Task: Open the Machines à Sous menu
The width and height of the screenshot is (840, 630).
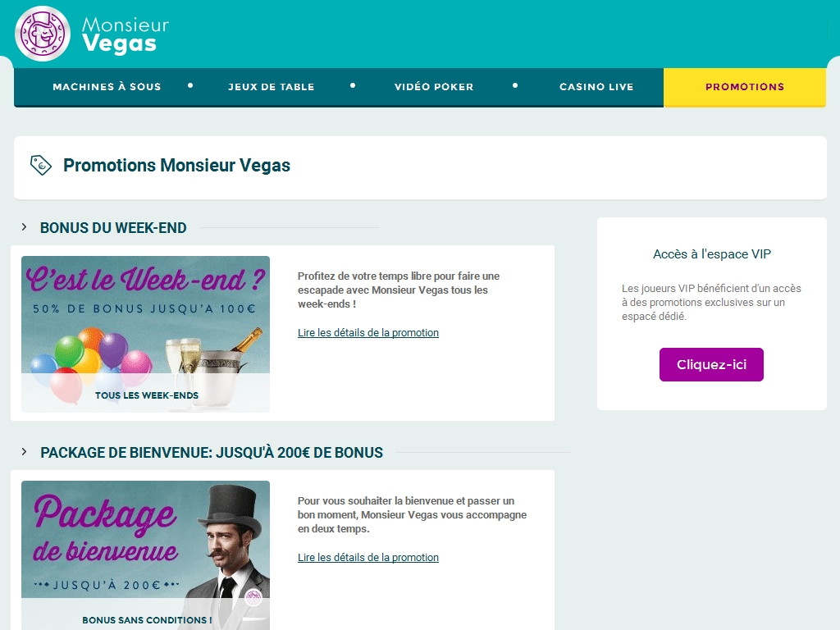Action: pyautogui.click(x=107, y=87)
